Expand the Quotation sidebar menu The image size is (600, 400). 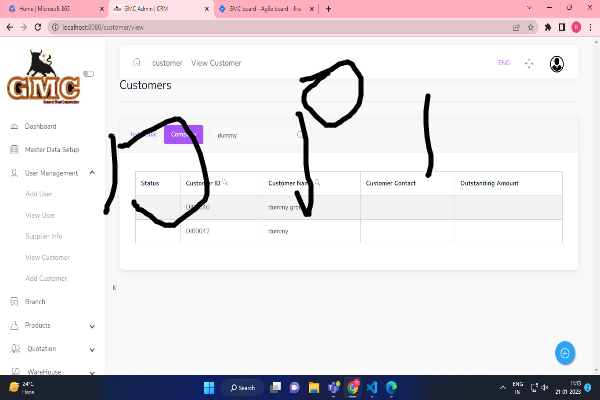click(92, 349)
